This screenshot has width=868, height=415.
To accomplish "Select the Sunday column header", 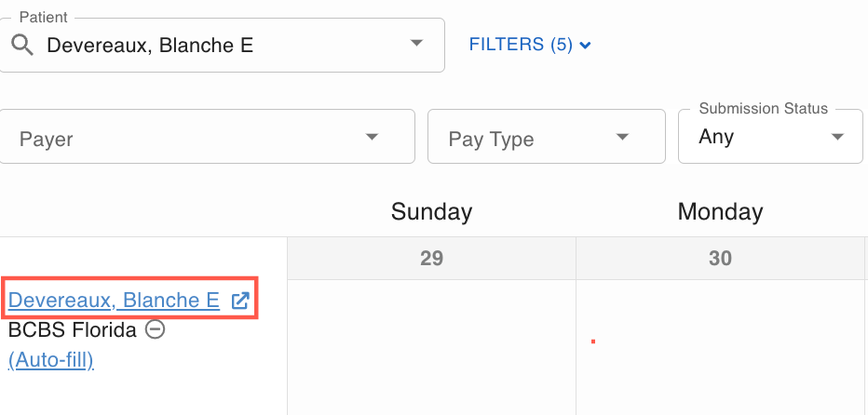I will click(432, 211).
